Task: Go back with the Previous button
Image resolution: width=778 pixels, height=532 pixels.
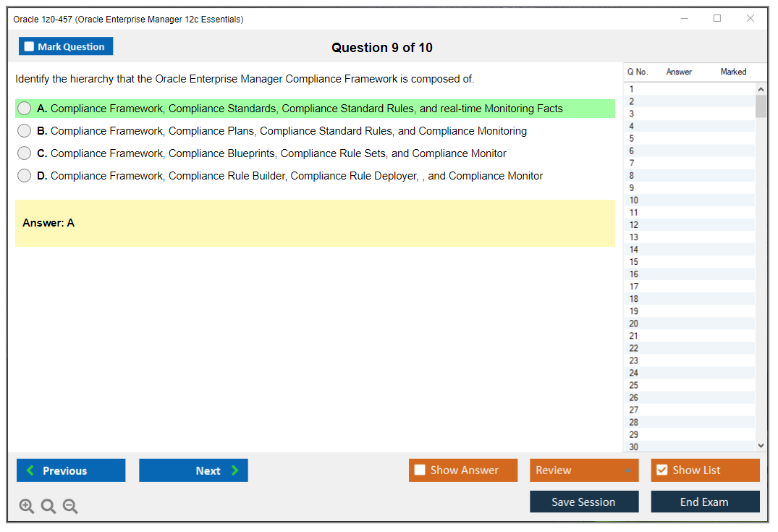Action: 70,470
